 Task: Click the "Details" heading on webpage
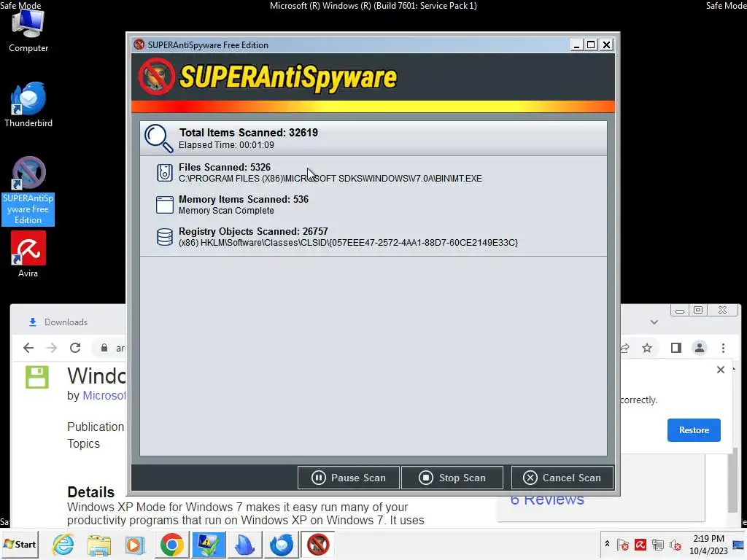[x=91, y=492]
